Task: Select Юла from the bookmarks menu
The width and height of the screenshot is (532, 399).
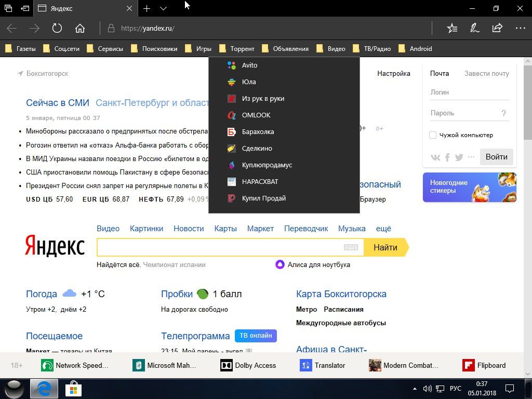Action: [x=284, y=82]
